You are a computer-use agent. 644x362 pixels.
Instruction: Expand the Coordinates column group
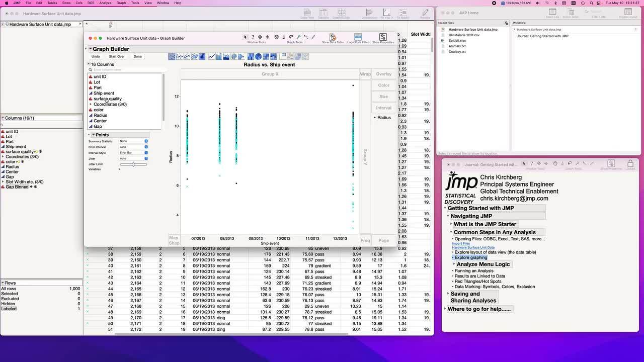[x=91, y=105]
